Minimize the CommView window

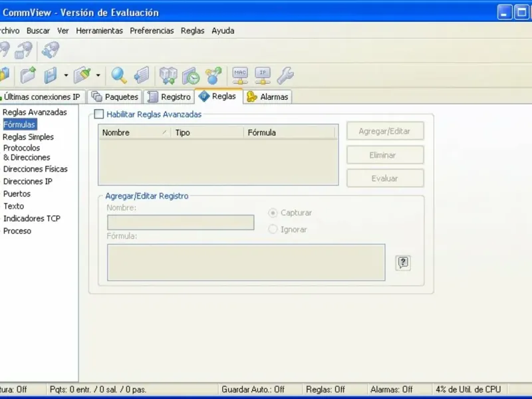[505, 13]
